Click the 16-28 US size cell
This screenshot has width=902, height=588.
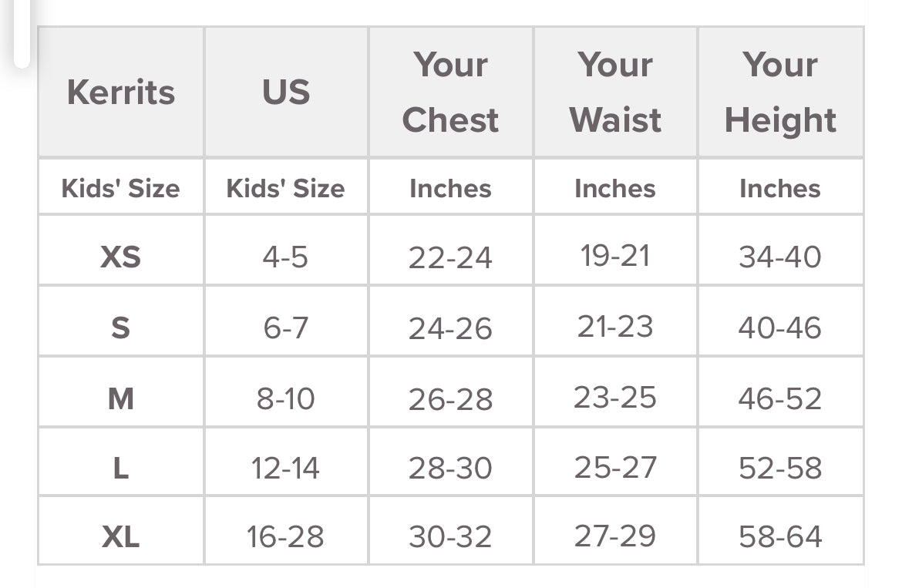pyautogui.click(x=285, y=536)
